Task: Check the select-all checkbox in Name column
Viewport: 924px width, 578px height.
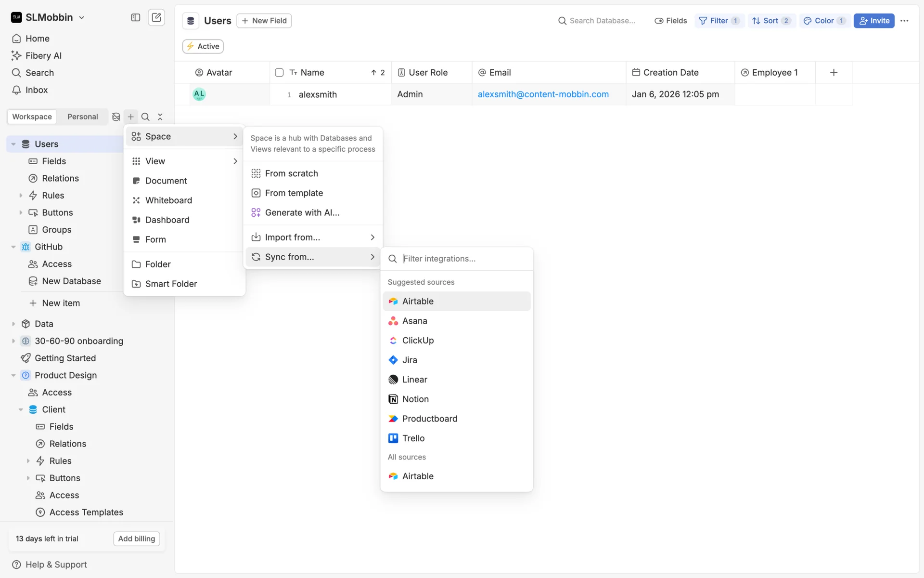Action: click(x=279, y=73)
